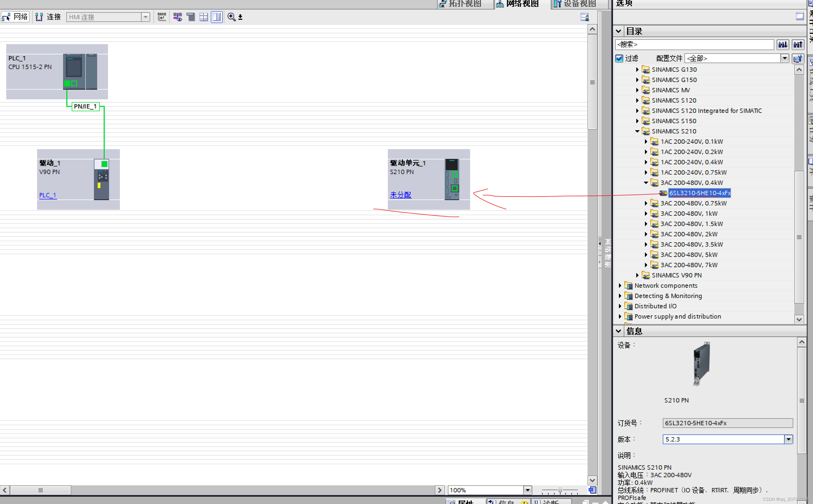Collapse 3AC 200-480V, 0.4kW folder

click(646, 183)
